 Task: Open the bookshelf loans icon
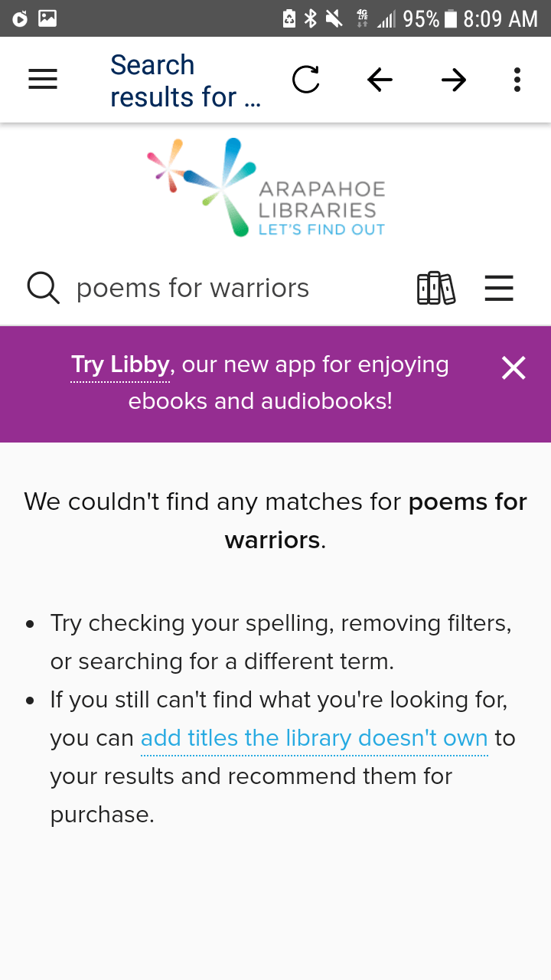click(x=435, y=289)
